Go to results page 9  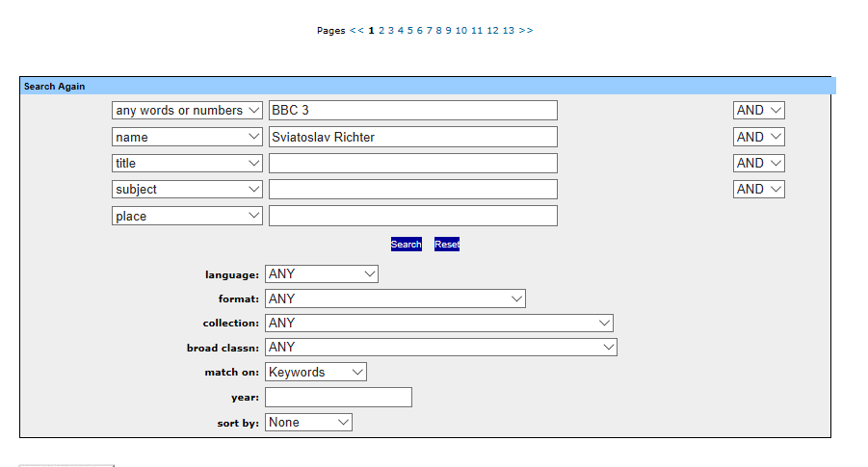448,31
